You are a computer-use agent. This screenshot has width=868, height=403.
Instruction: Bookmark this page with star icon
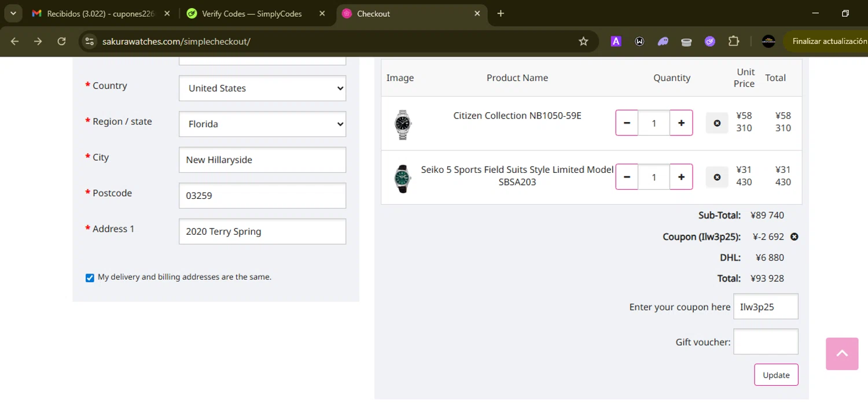coord(583,41)
